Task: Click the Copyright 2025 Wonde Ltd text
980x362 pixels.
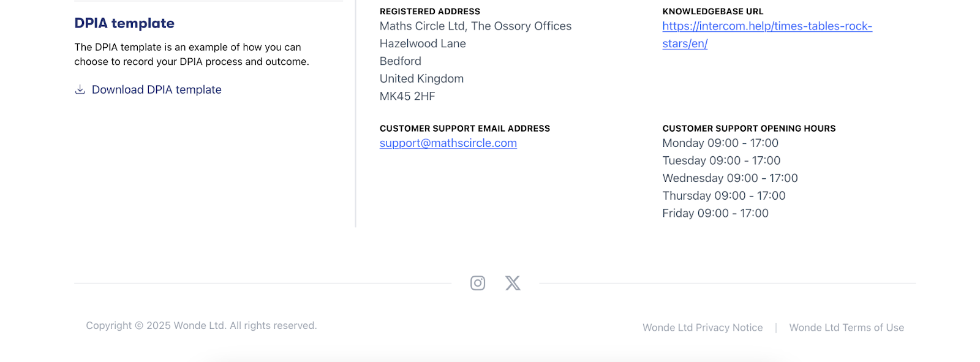Action: point(202,326)
